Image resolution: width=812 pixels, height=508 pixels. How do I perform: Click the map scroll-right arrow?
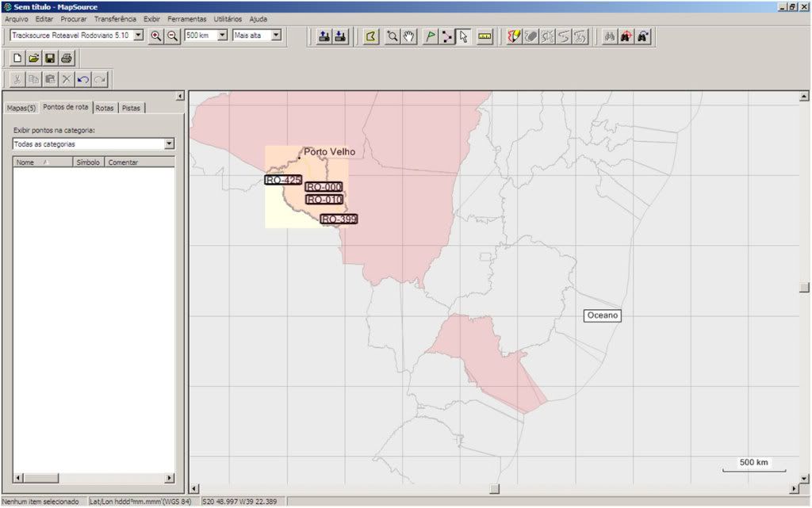click(x=795, y=488)
